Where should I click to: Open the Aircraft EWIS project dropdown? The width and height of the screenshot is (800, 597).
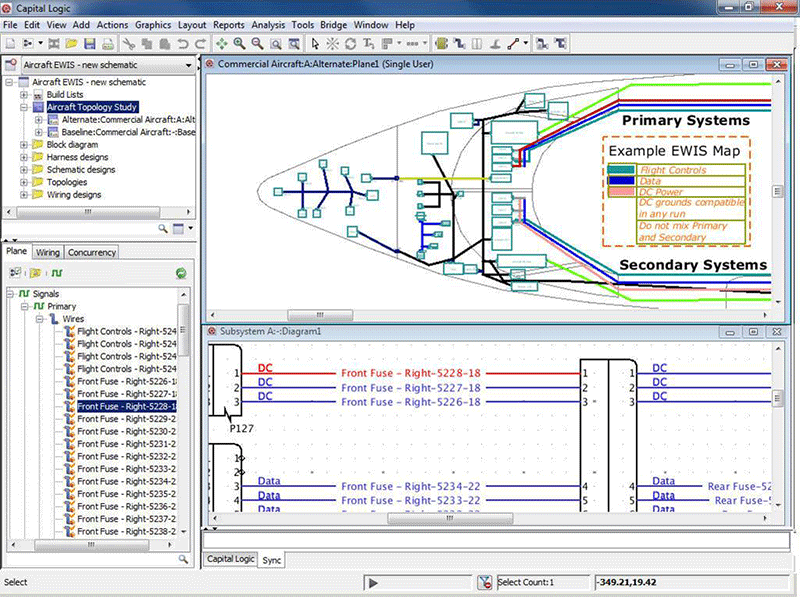click(187, 65)
